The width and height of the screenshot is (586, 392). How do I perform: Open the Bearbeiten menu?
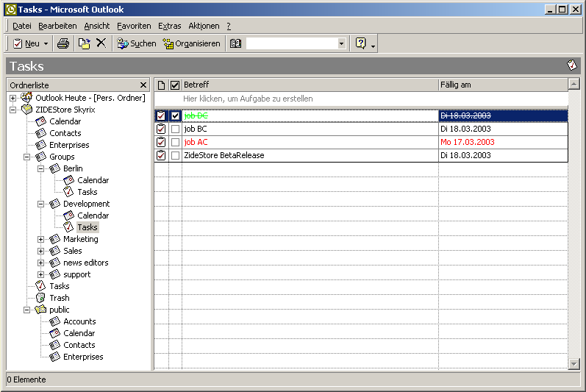point(57,26)
